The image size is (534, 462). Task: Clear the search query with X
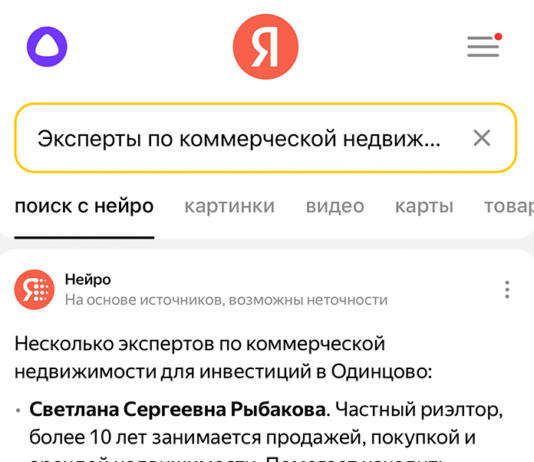tap(482, 138)
